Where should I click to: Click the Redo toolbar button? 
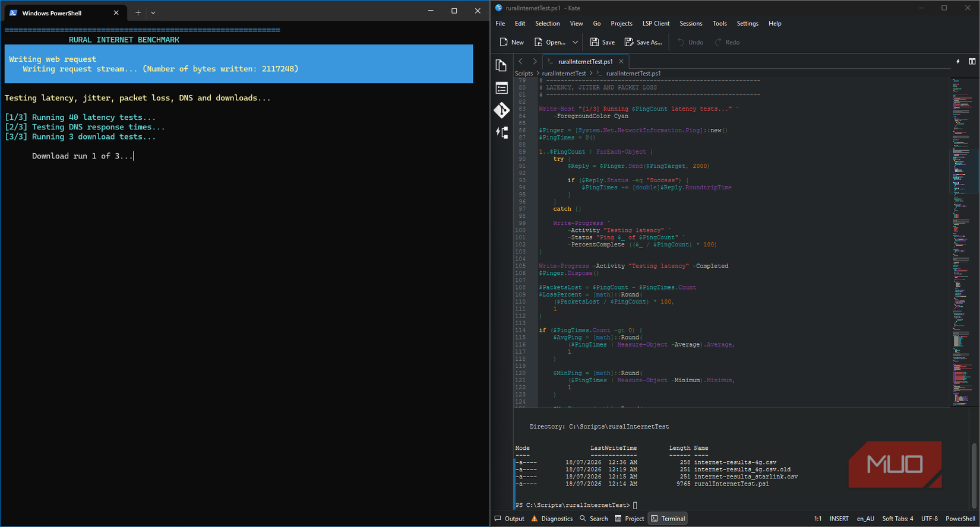[727, 42]
